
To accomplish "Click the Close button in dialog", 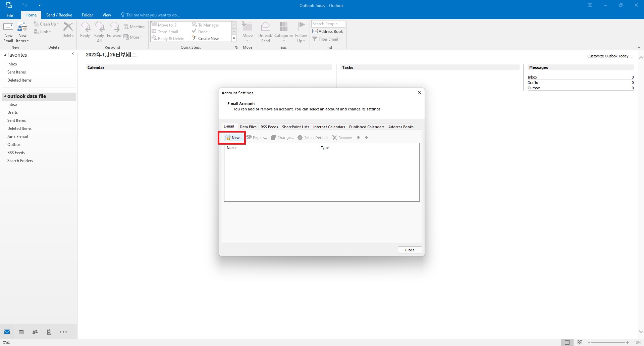I will coord(410,250).
